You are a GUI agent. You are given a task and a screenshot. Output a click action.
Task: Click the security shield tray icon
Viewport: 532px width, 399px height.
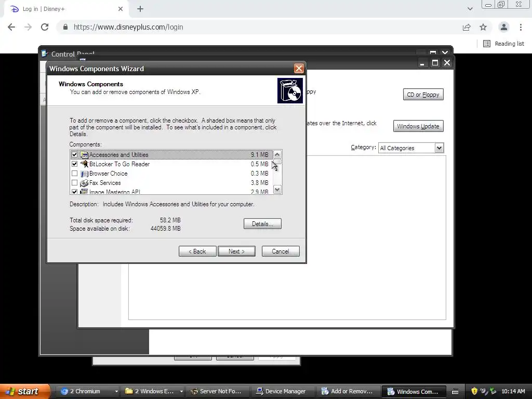pyautogui.click(x=474, y=391)
